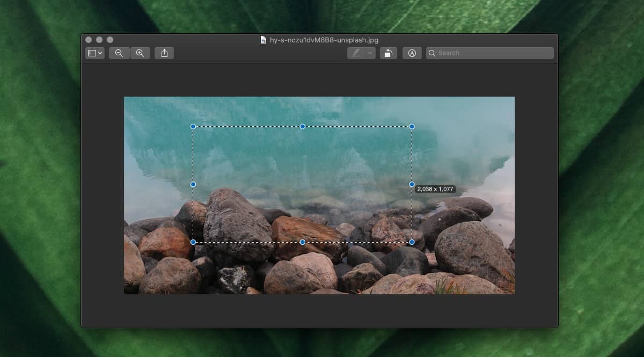Rotate the image left

(x=388, y=53)
